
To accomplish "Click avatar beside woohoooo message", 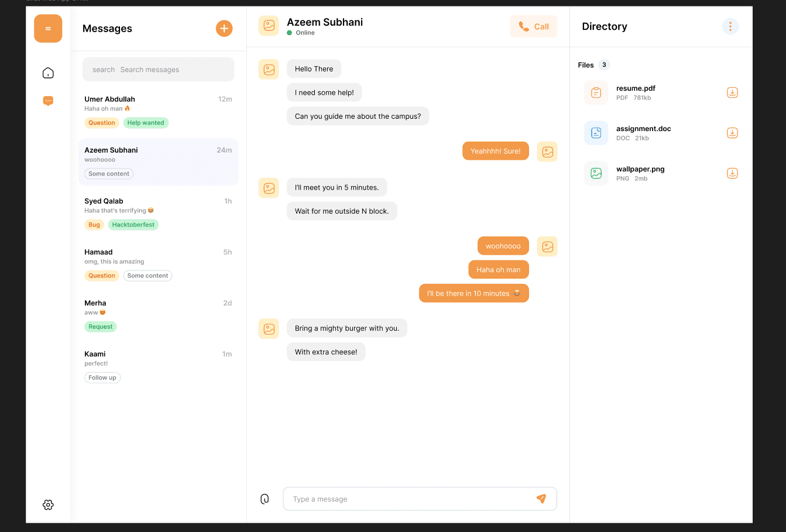I will [547, 246].
